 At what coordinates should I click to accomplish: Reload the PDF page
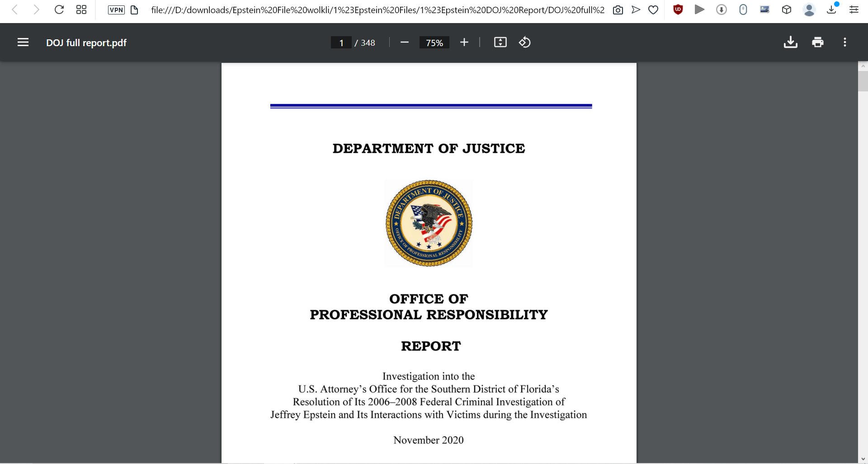click(x=59, y=10)
